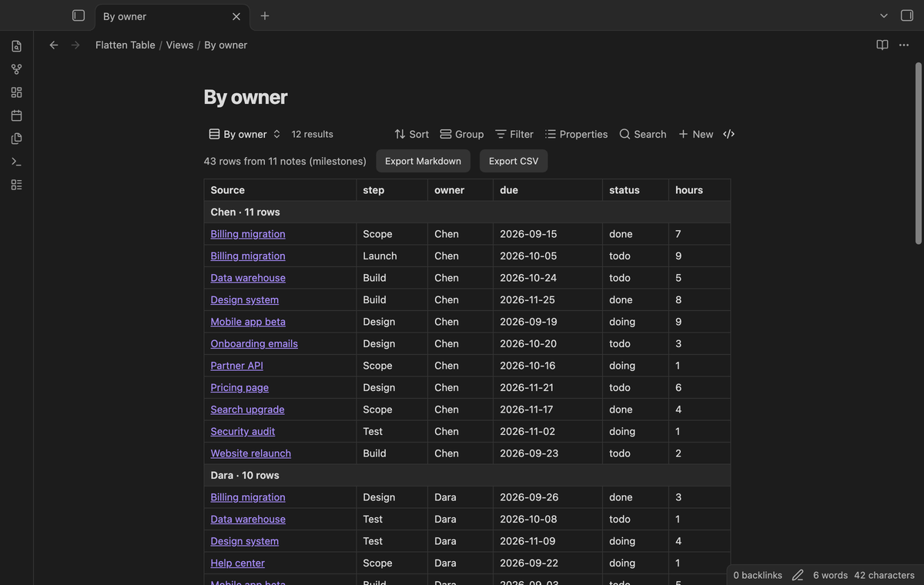Open more options three-dots menu

click(x=904, y=45)
